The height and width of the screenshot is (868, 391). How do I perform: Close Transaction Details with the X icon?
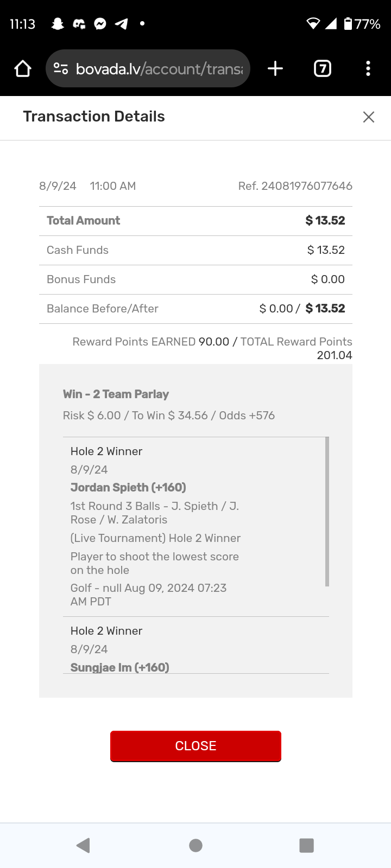coord(369,117)
